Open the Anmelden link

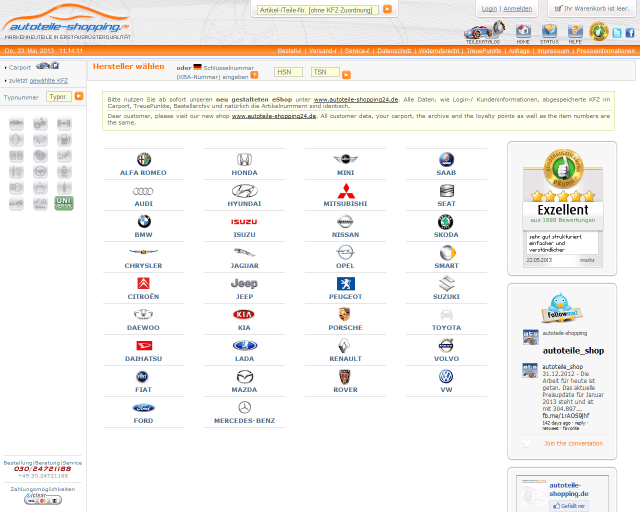(x=518, y=9)
